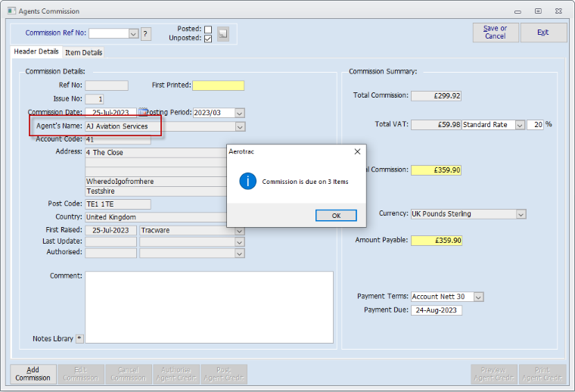Expand the First Raised user dropdown
The height and width of the screenshot is (392, 575).
[240, 231]
